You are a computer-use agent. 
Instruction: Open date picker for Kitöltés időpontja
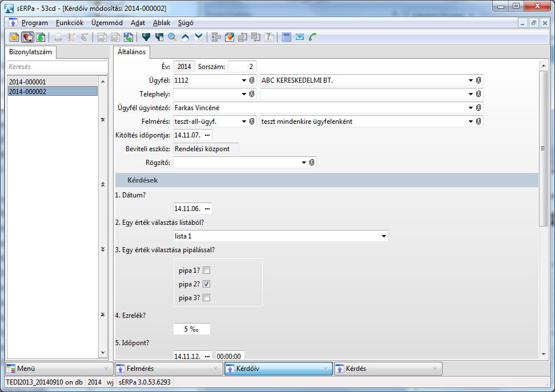pos(207,135)
